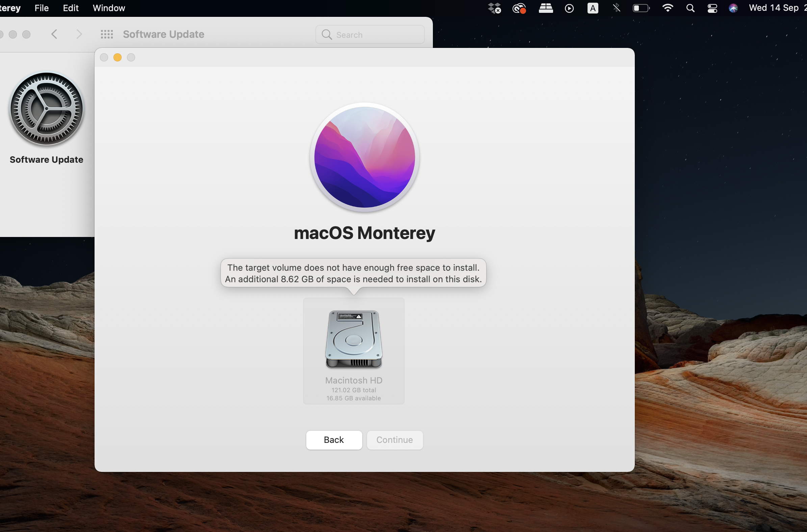This screenshot has width=807, height=532.
Task: Open the Edit menu
Action: click(71, 8)
